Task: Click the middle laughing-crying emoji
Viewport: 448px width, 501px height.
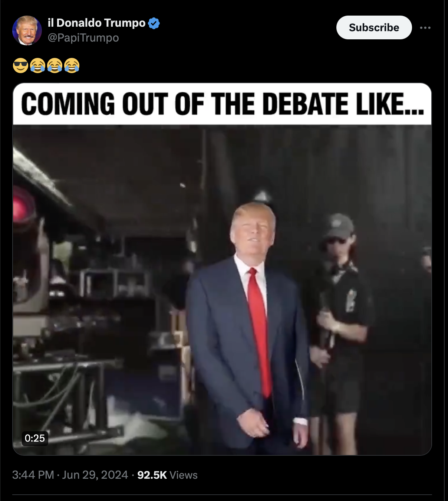Action: click(55, 66)
